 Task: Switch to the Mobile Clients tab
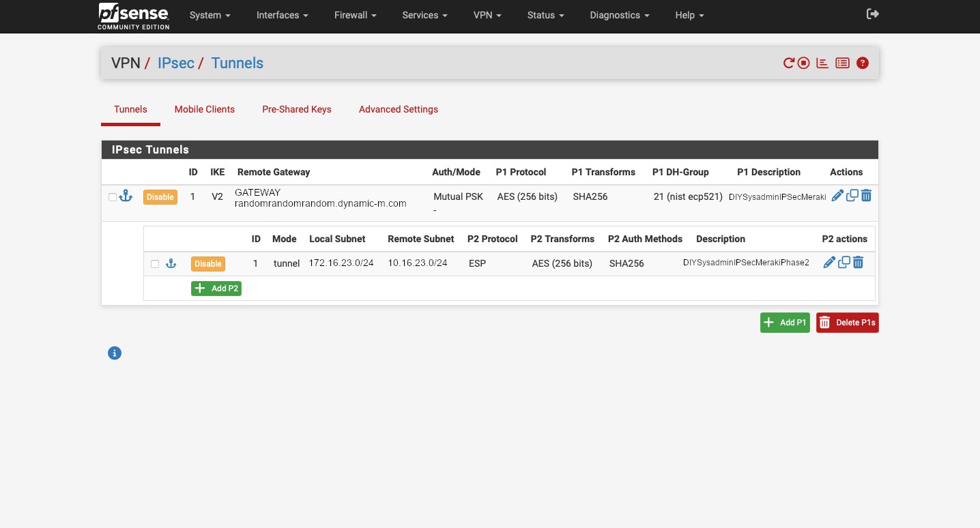pos(204,109)
